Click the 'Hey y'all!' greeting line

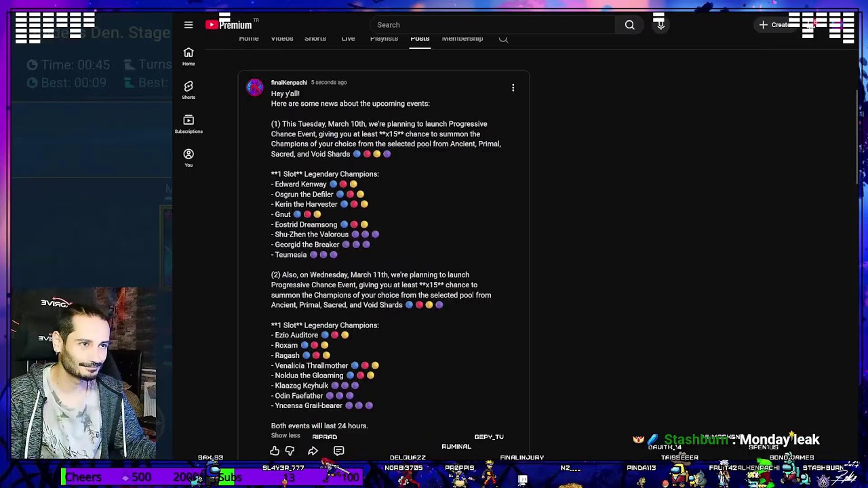coord(285,94)
